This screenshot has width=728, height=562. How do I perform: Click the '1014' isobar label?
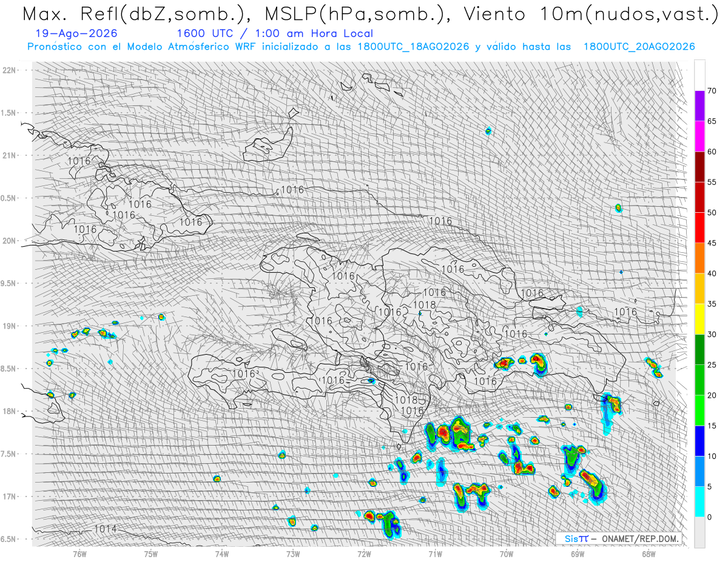[x=105, y=529]
